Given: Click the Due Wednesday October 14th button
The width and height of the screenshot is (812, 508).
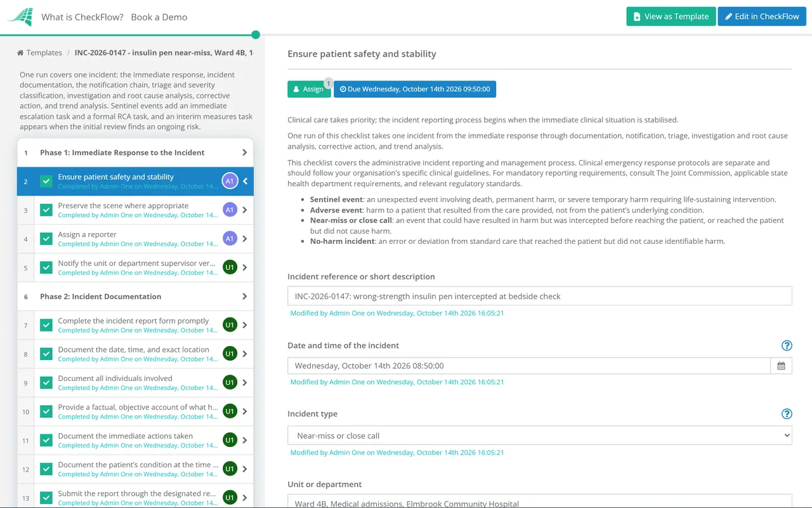Looking at the screenshot, I should [x=415, y=89].
